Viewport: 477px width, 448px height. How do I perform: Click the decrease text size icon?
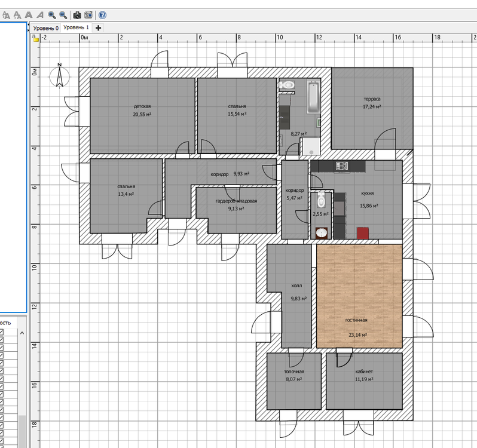[x=17, y=15]
